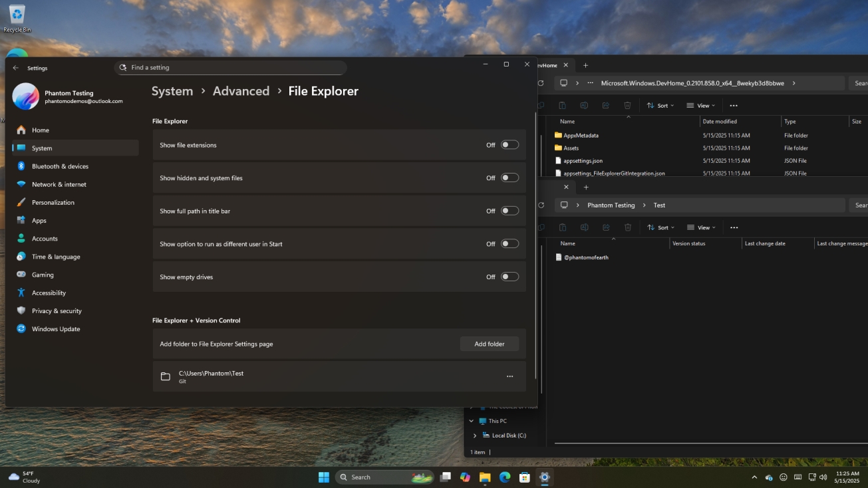This screenshot has width=868, height=488.
Task: Click the share icon in DevHome window toolbar
Action: [x=605, y=106]
